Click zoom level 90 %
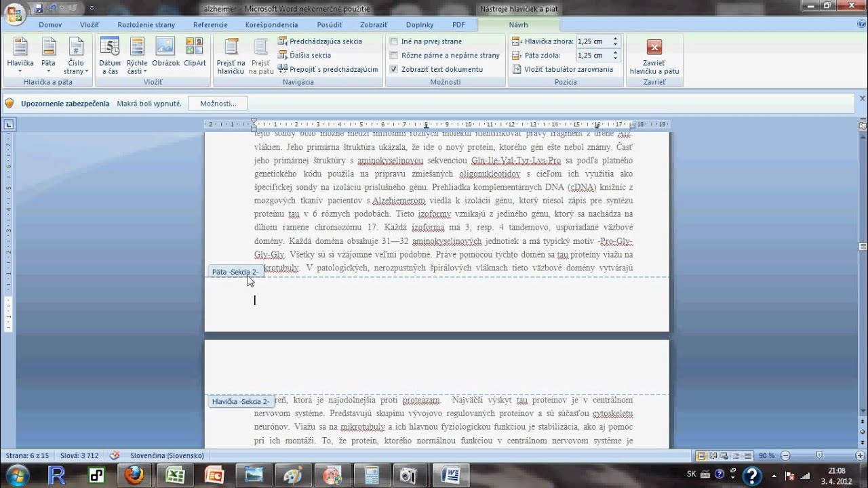The width and height of the screenshot is (868, 488). pos(766,455)
